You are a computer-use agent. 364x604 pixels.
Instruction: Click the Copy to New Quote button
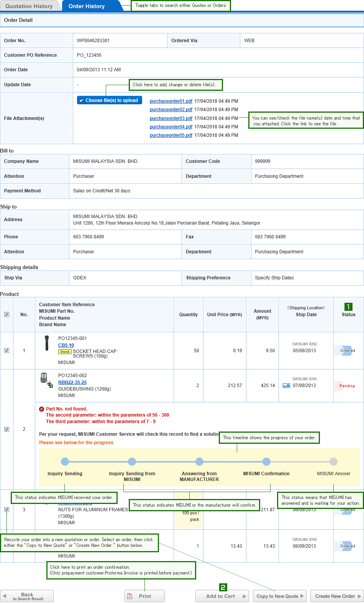[x=280, y=596]
